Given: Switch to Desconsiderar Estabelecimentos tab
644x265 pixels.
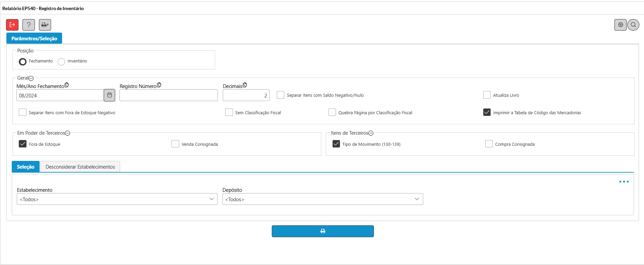Looking at the screenshot, I should (x=80, y=167).
